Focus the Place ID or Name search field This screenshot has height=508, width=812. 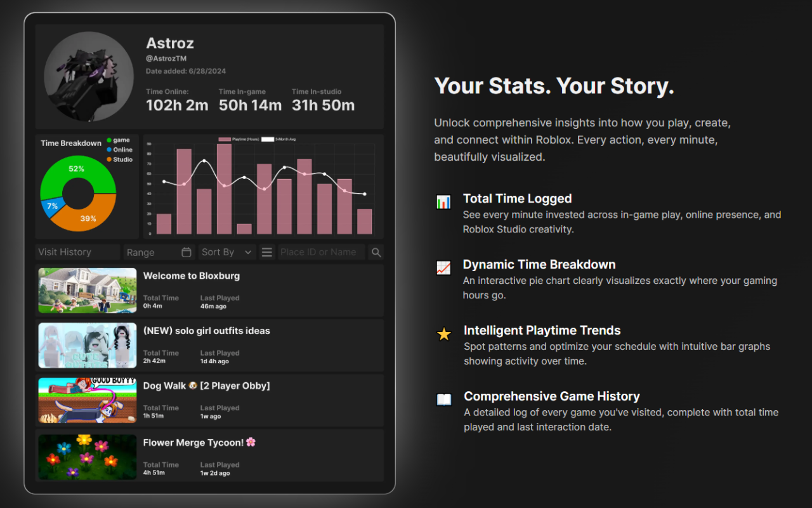tap(322, 252)
